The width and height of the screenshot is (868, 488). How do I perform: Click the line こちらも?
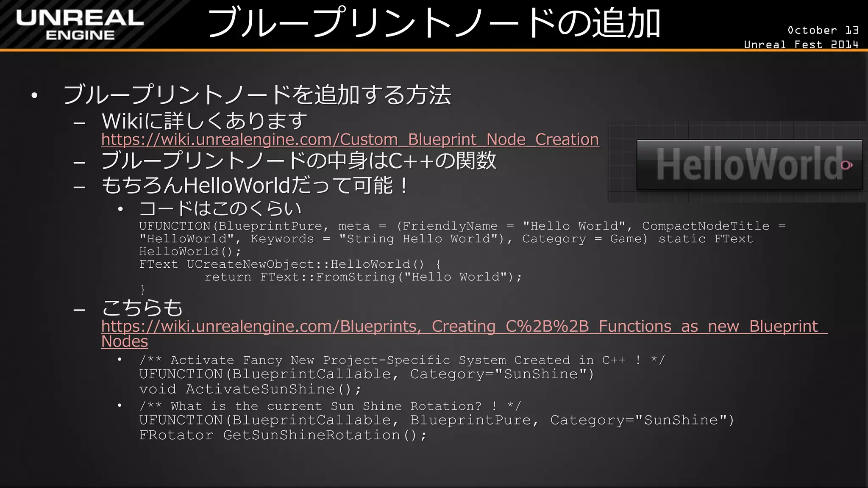142,308
